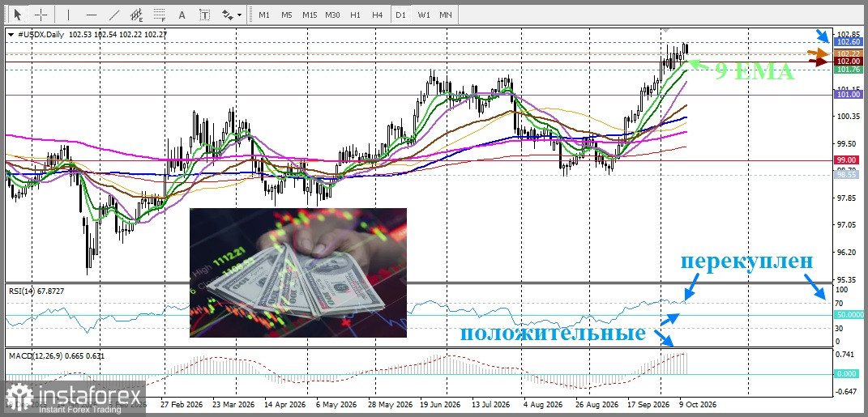This screenshot has width=868, height=417.
Task: Select the 'положительные' chart text object
Action: [553, 333]
